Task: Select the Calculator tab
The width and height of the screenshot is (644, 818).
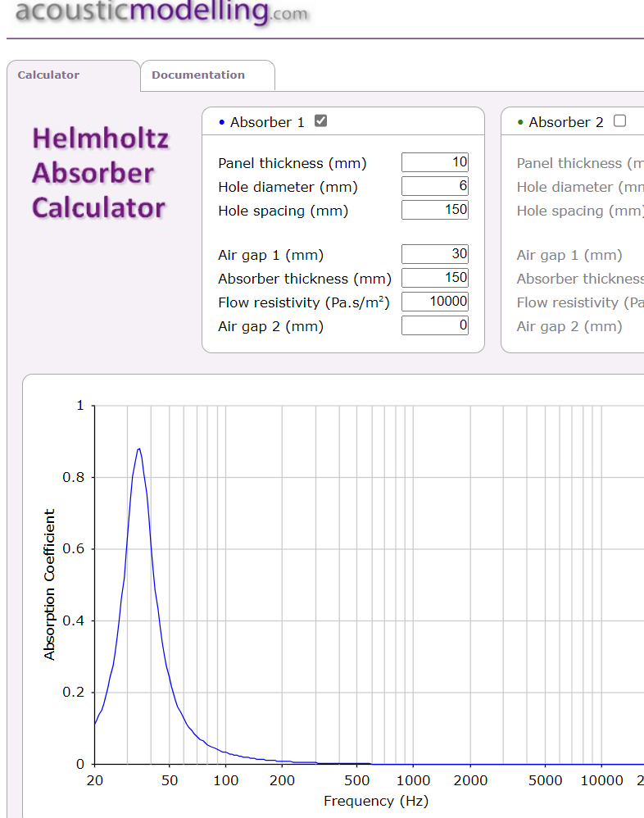Action: click(48, 75)
